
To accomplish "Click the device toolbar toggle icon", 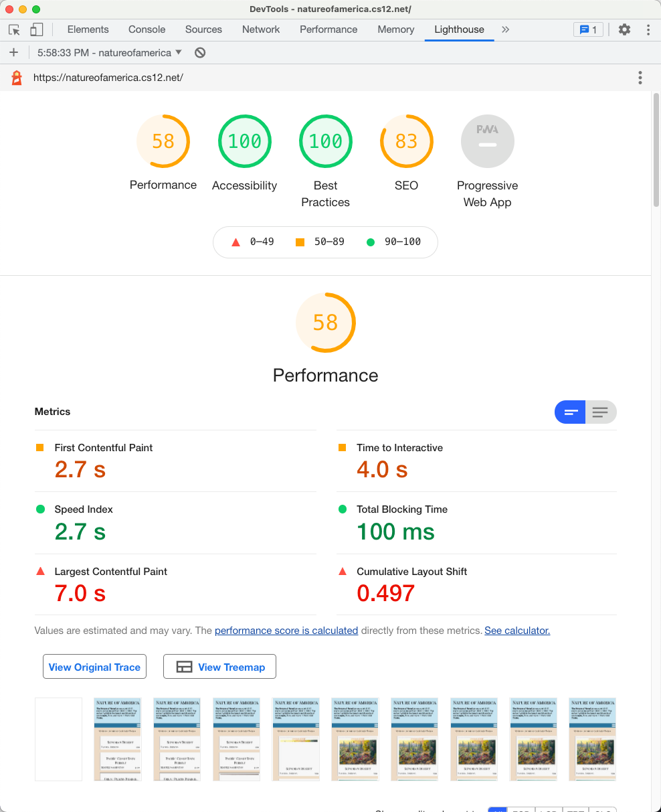I will [37, 29].
